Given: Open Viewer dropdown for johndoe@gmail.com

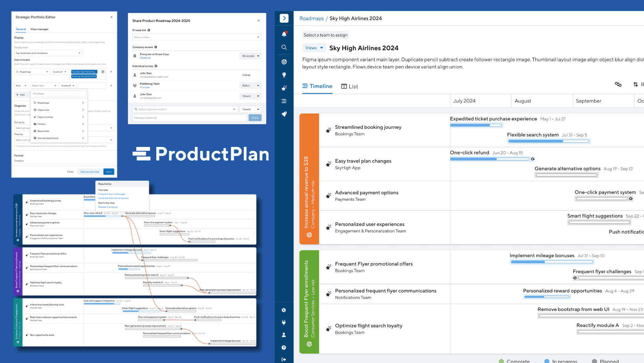Looking at the screenshot, I should coord(250,96).
